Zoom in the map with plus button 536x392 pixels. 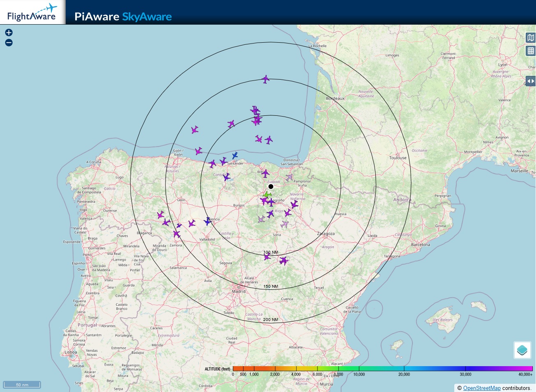point(9,32)
